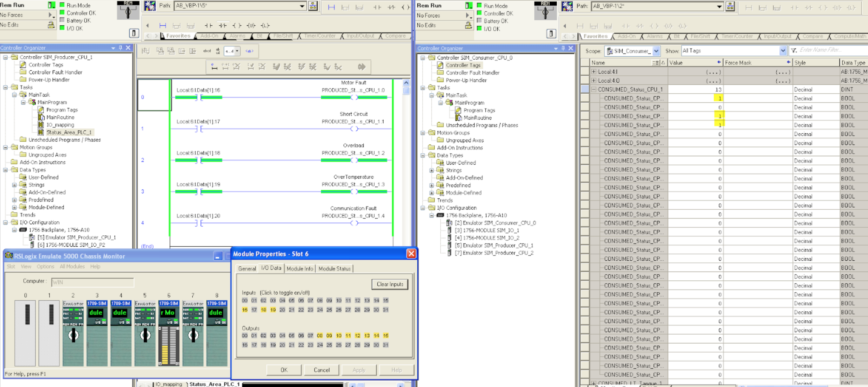Open the AB_VBP-1\5 path dropdown
Viewport: 868px width, 387px height.
tap(302, 6)
